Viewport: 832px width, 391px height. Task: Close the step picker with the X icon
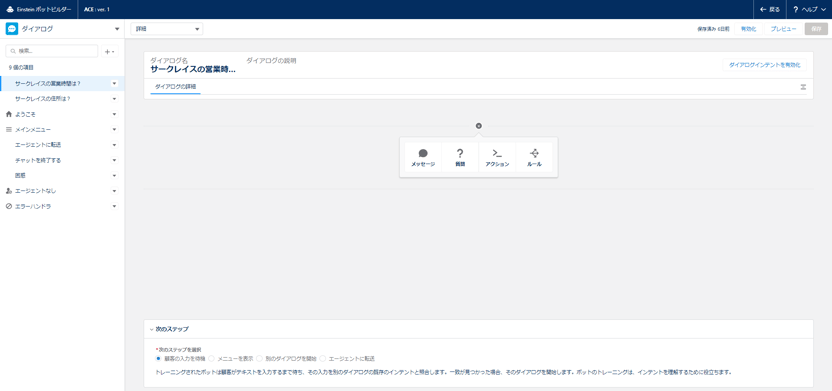tap(479, 126)
